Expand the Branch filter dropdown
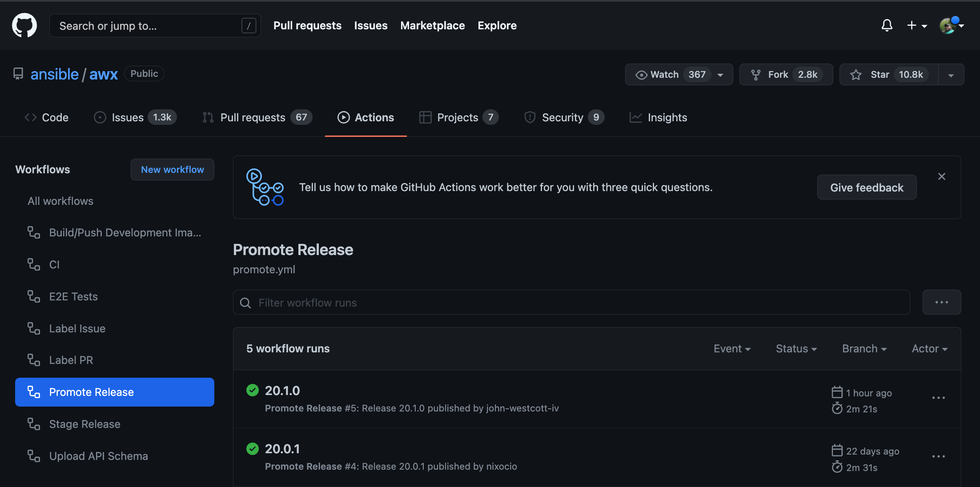Viewport: 980px width, 487px height. [x=864, y=348]
